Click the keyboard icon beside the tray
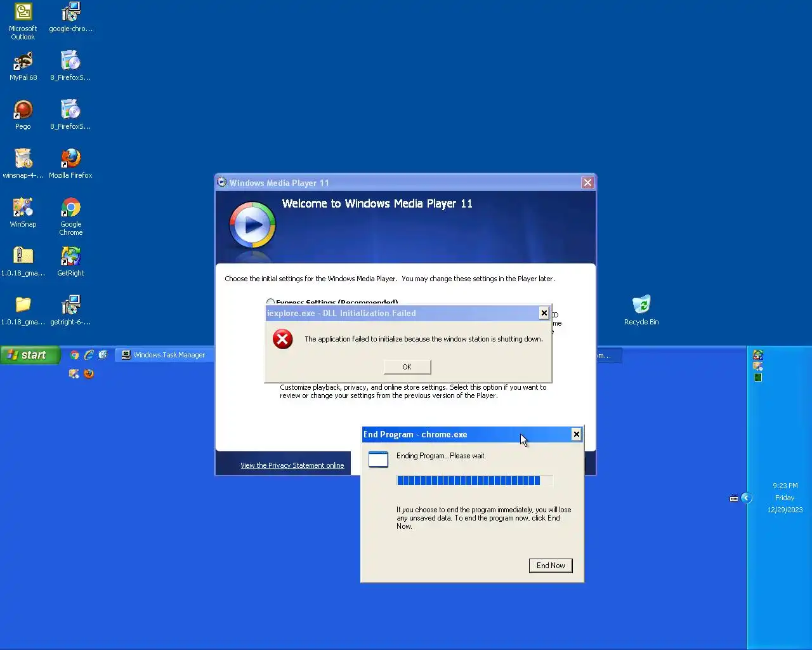 click(x=734, y=498)
